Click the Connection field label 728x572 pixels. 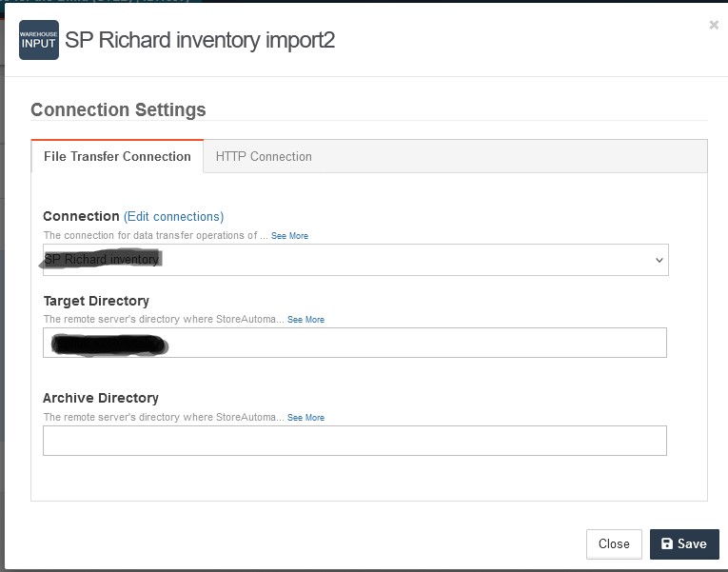coord(81,216)
